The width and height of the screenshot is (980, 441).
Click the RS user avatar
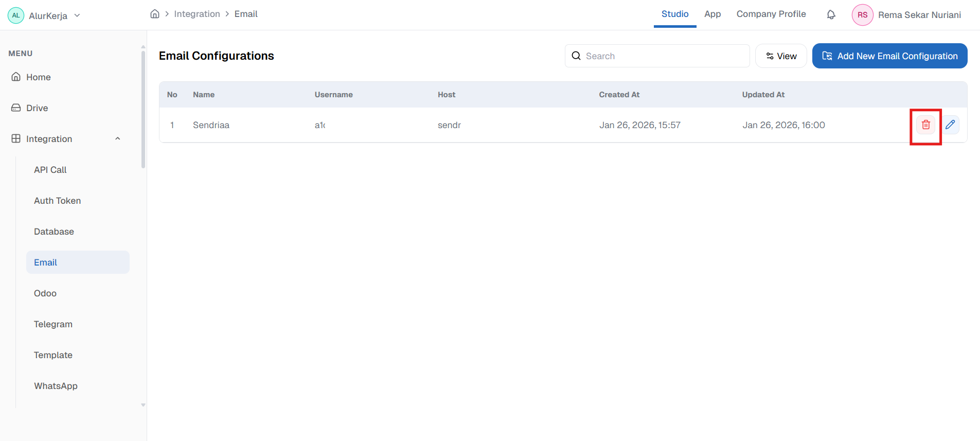point(862,15)
